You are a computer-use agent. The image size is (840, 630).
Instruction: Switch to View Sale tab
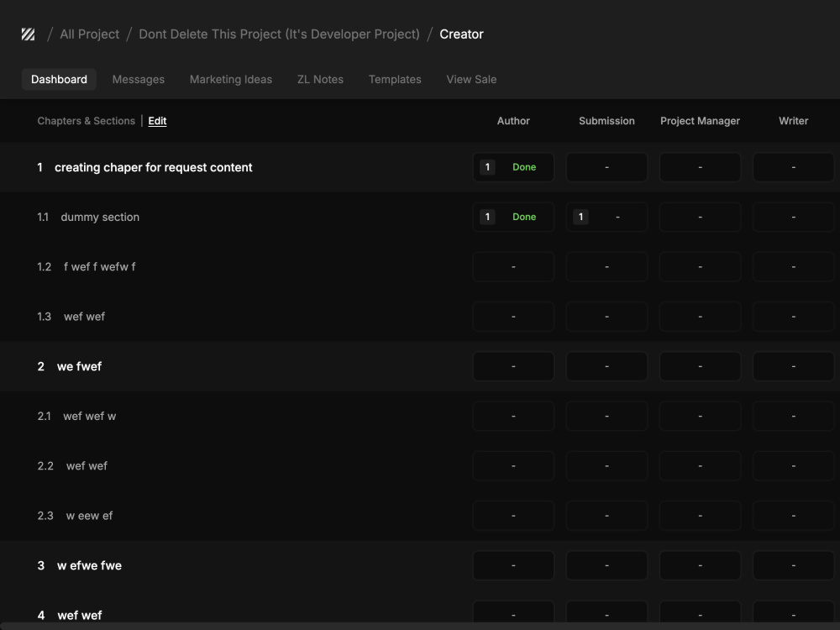tap(471, 79)
